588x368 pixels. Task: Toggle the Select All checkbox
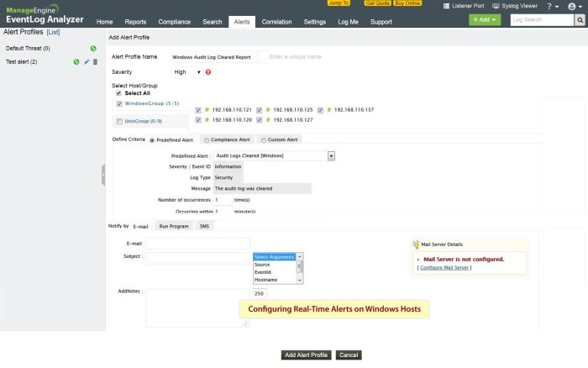pos(118,93)
